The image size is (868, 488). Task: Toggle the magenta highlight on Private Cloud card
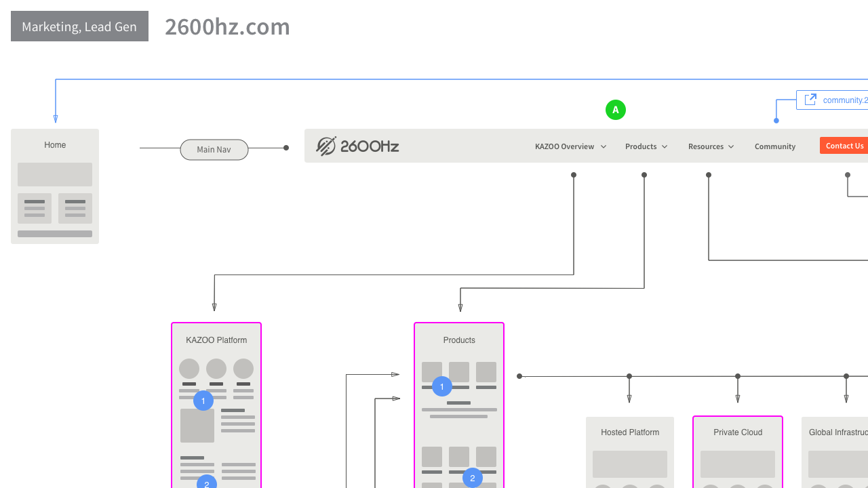click(738, 432)
